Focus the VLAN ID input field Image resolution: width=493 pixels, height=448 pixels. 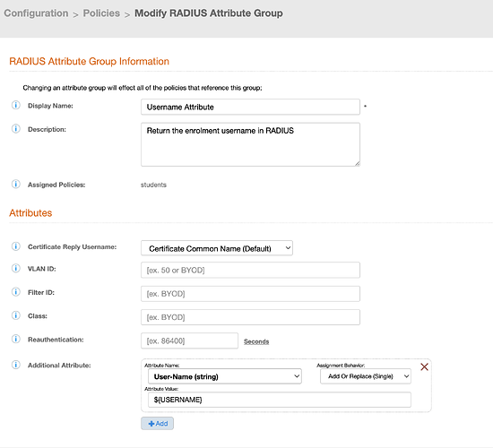click(250, 270)
